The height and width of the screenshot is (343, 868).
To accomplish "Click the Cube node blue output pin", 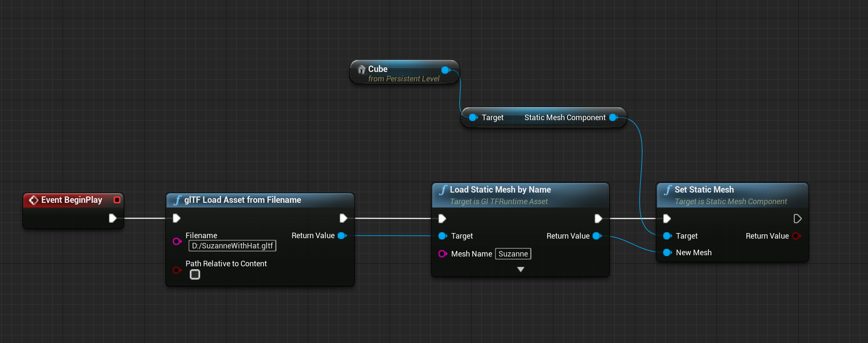I will click(x=445, y=70).
